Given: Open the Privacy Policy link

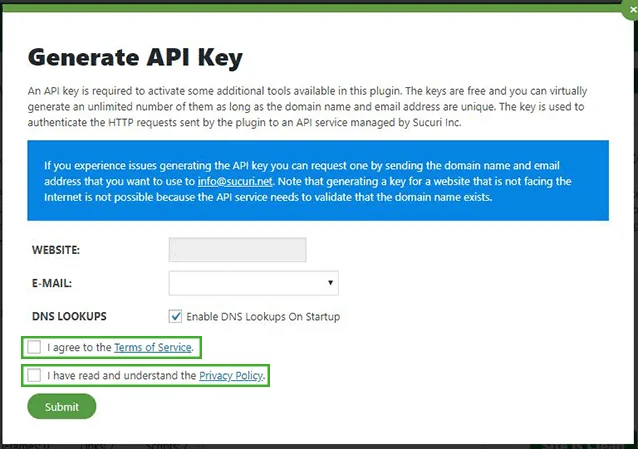Looking at the screenshot, I should pyautogui.click(x=231, y=375).
